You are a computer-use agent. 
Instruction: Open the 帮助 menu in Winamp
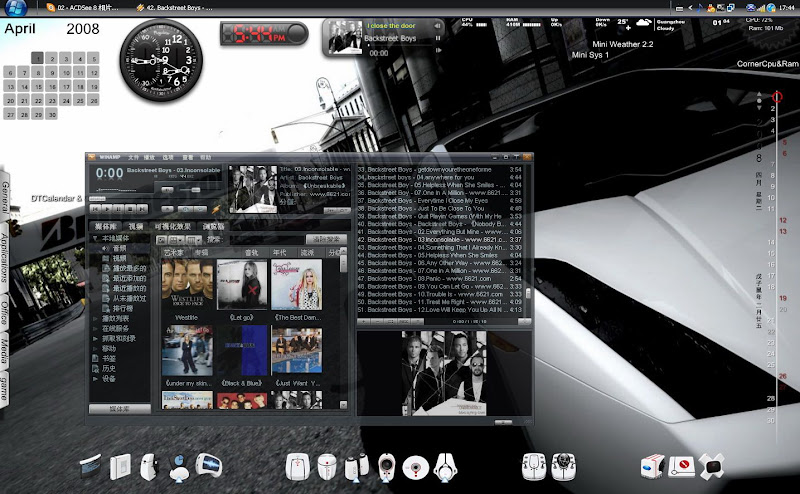pyautogui.click(x=206, y=157)
